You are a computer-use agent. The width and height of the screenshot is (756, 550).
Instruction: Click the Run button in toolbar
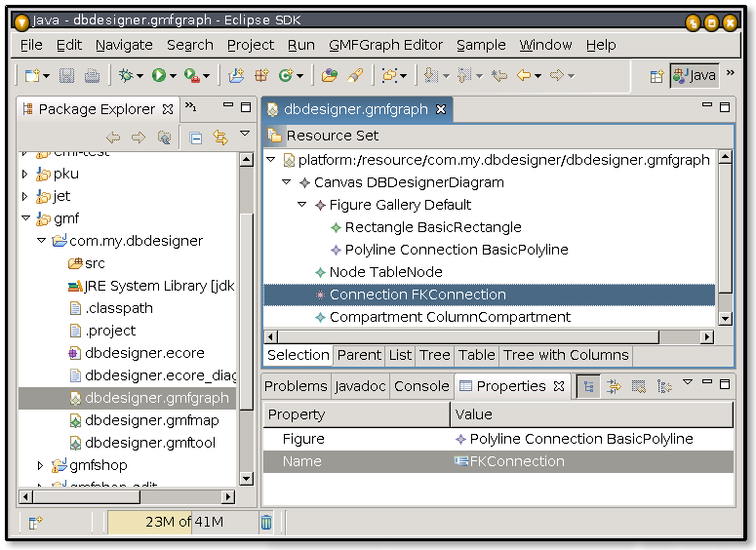(x=158, y=75)
